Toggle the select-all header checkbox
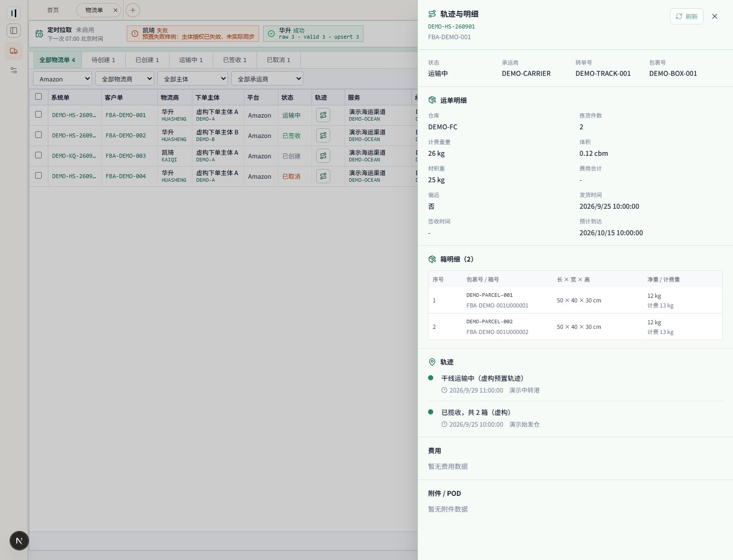This screenshot has width=733, height=560. pyautogui.click(x=38, y=97)
